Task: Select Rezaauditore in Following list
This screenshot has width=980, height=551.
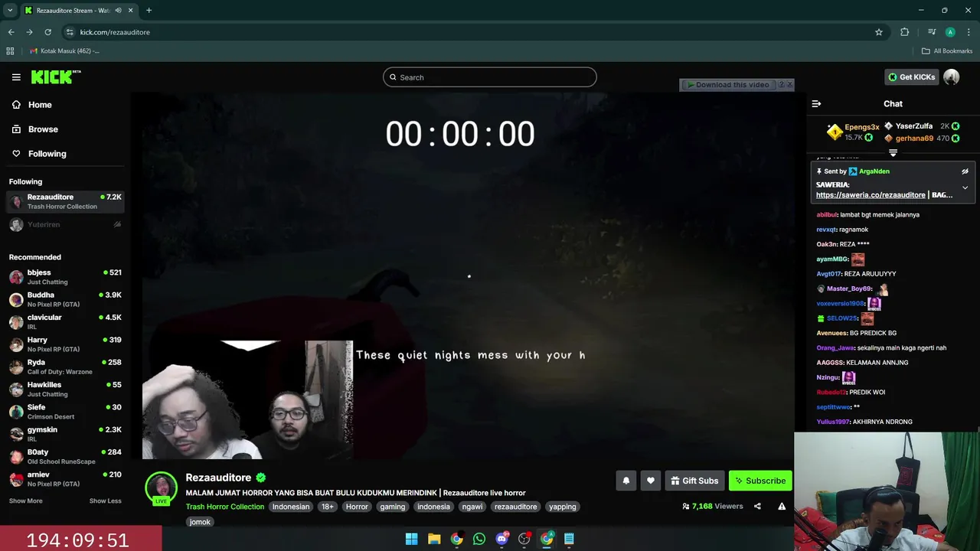Action: coord(65,201)
